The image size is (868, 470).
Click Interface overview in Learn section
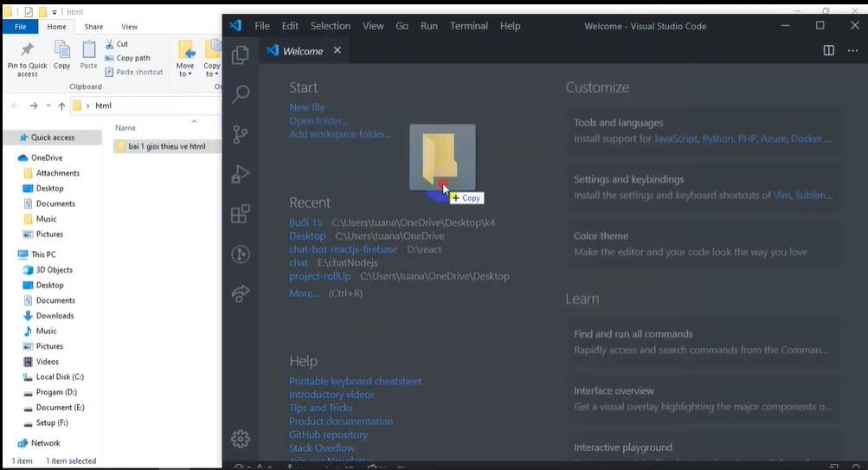click(x=704, y=398)
